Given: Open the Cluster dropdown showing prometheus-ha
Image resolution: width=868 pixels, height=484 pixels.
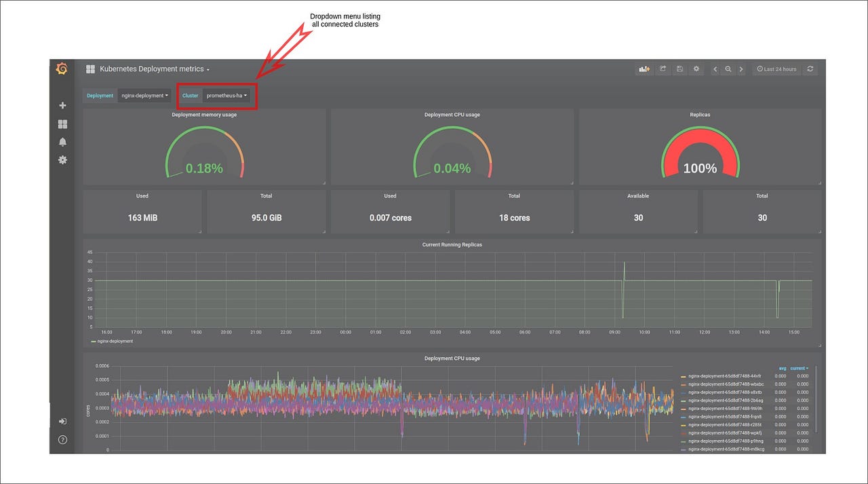Looking at the screenshot, I should coord(227,96).
